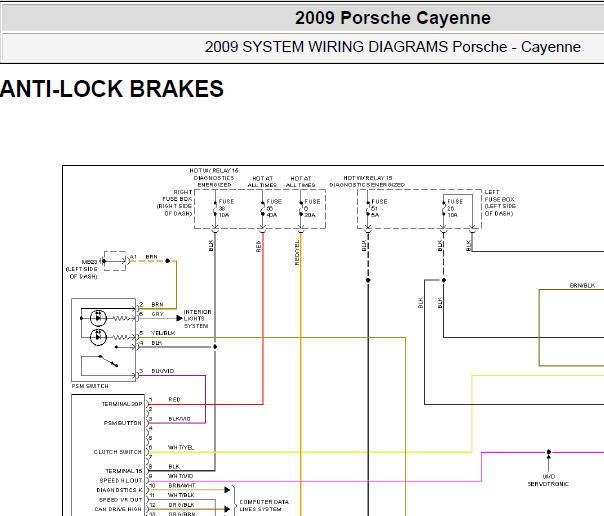Click the Fuse 26 10A symbol

[x=443, y=208]
